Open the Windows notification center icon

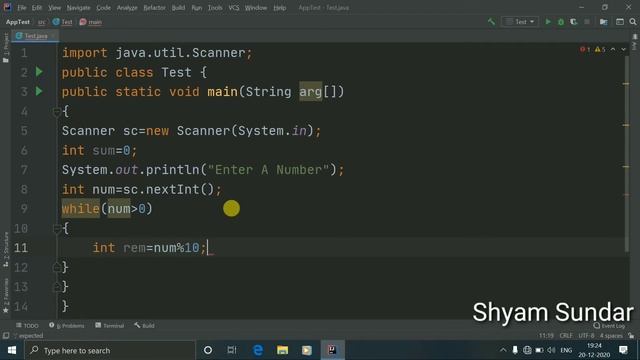[623, 350]
